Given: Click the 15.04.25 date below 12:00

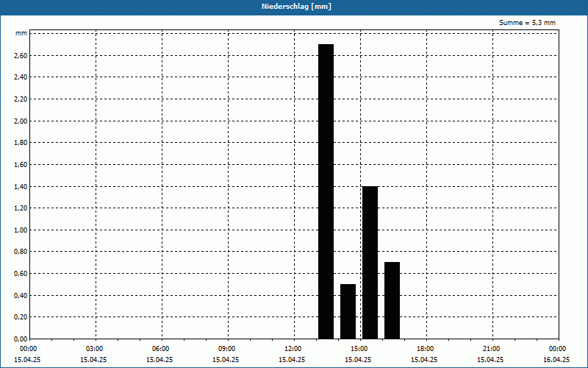Looking at the screenshot, I should click(292, 360).
